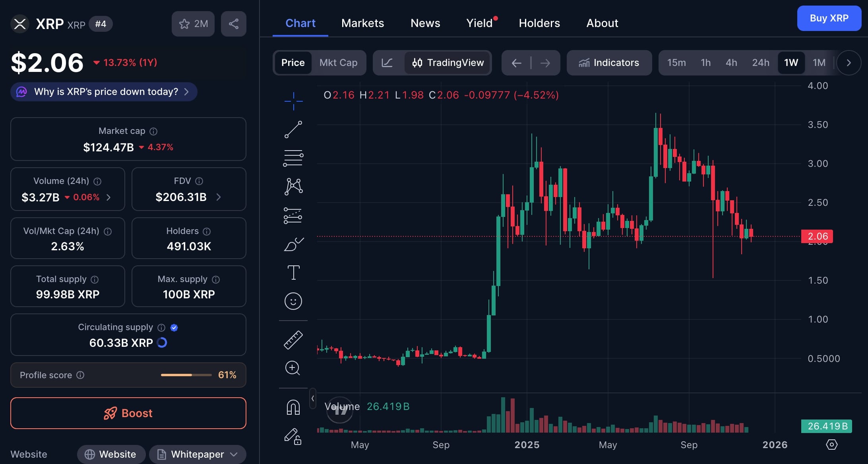Choose the text annotation tool

pos(293,273)
